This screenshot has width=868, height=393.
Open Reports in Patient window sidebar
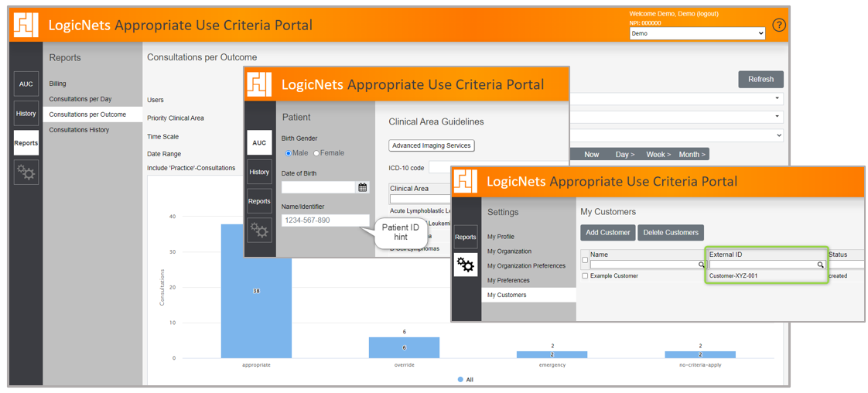pyautogui.click(x=259, y=201)
